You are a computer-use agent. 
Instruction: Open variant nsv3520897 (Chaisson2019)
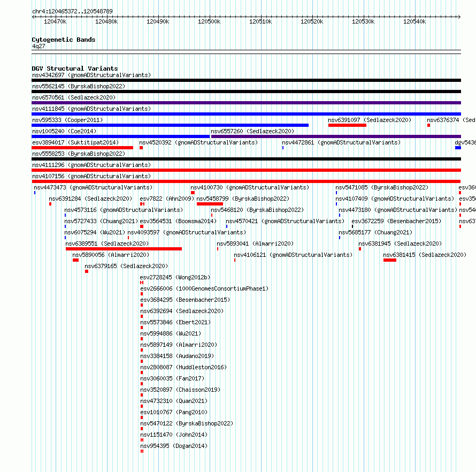click(180, 390)
